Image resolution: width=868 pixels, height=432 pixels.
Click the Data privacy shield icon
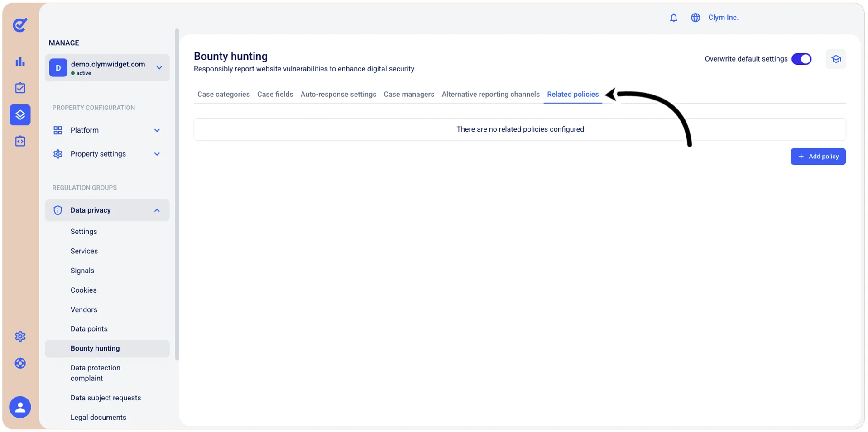click(x=58, y=210)
